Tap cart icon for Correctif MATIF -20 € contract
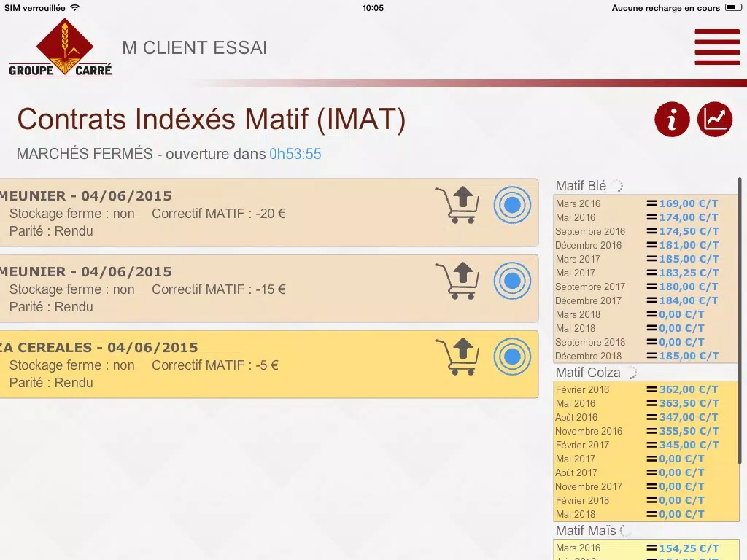 (457, 205)
